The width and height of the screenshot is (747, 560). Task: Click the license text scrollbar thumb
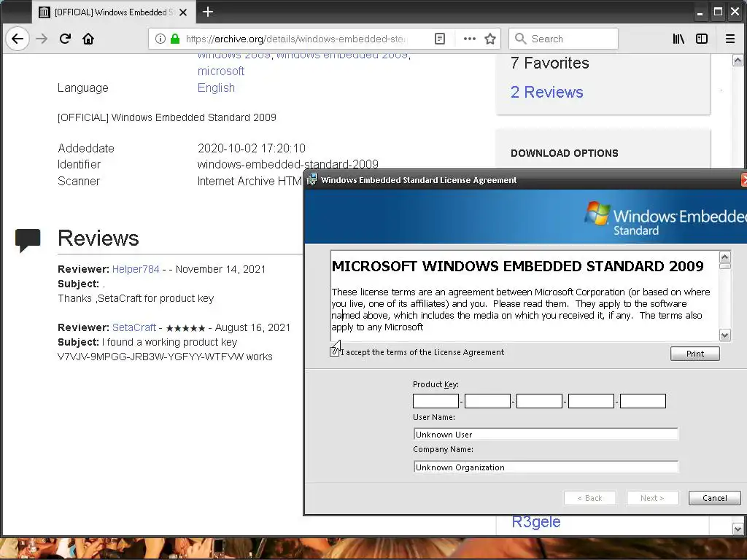[724, 266]
